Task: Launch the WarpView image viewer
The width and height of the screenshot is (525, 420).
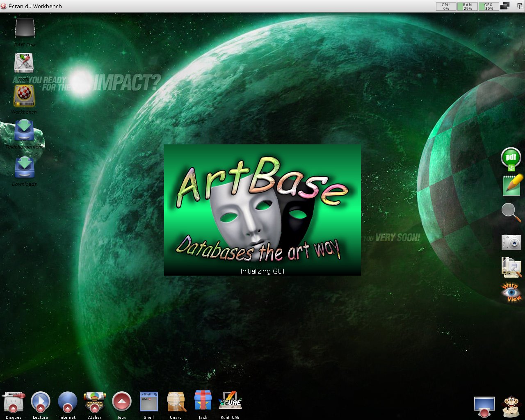Action: (511, 292)
